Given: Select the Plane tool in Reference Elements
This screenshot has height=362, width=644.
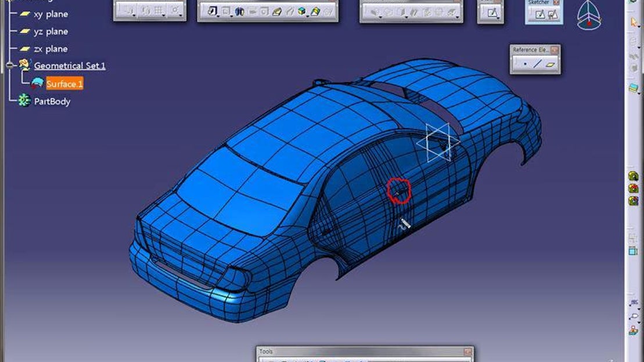Looking at the screenshot, I should [x=551, y=64].
